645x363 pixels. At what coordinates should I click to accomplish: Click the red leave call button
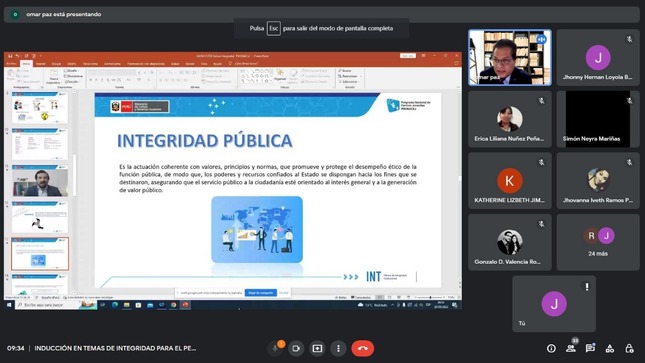[362, 348]
